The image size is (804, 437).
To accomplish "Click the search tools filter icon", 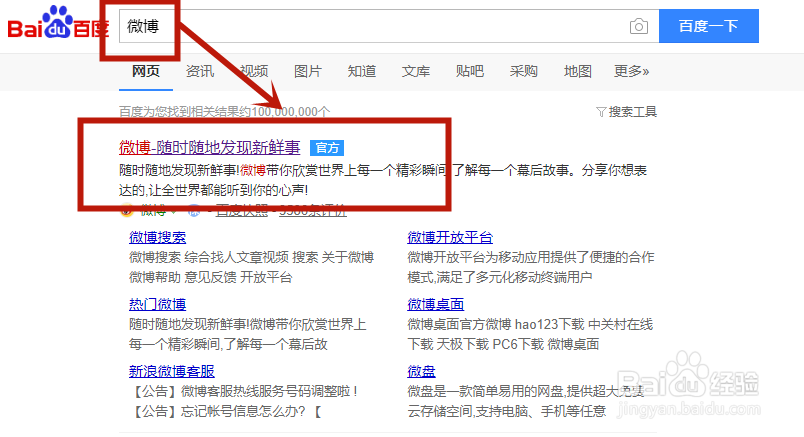I will point(601,112).
